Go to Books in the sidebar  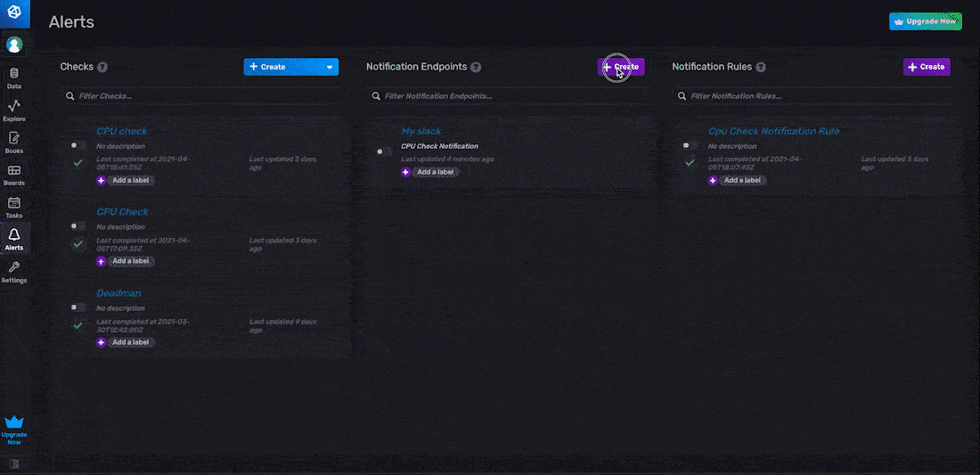14,142
